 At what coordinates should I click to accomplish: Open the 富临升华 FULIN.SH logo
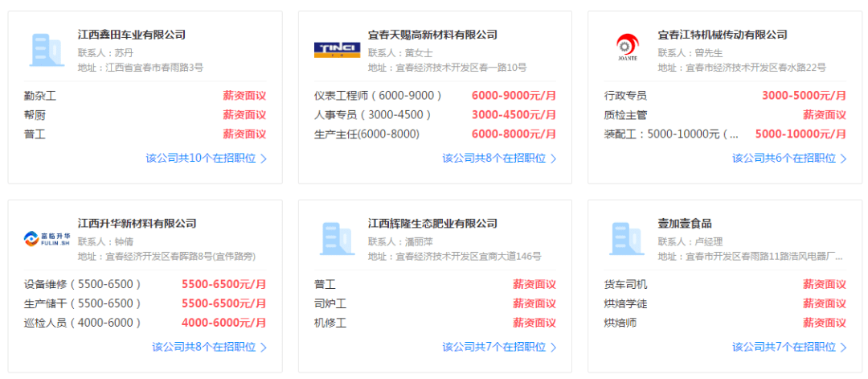(x=47, y=239)
